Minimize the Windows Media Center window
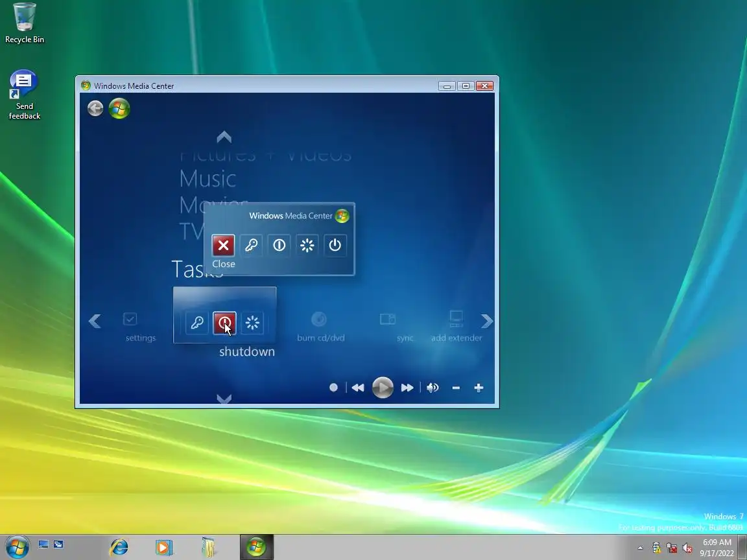The width and height of the screenshot is (747, 560). pos(447,86)
